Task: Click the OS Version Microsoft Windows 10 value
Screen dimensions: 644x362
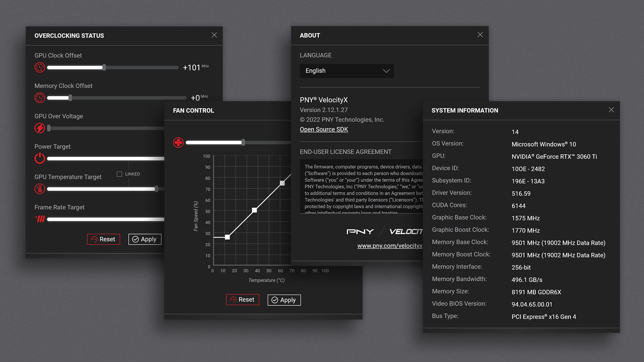Action: (544, 144)
